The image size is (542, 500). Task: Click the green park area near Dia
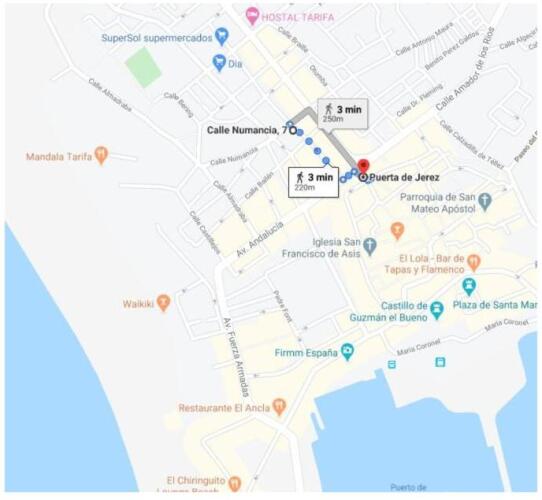pos(143,67)
